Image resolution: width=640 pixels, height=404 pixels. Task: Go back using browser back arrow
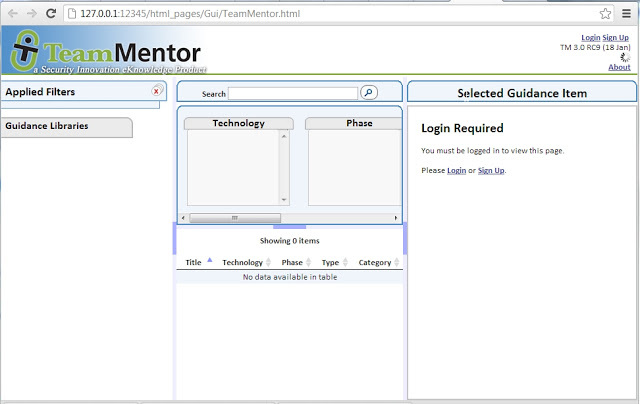click(11, 14)
